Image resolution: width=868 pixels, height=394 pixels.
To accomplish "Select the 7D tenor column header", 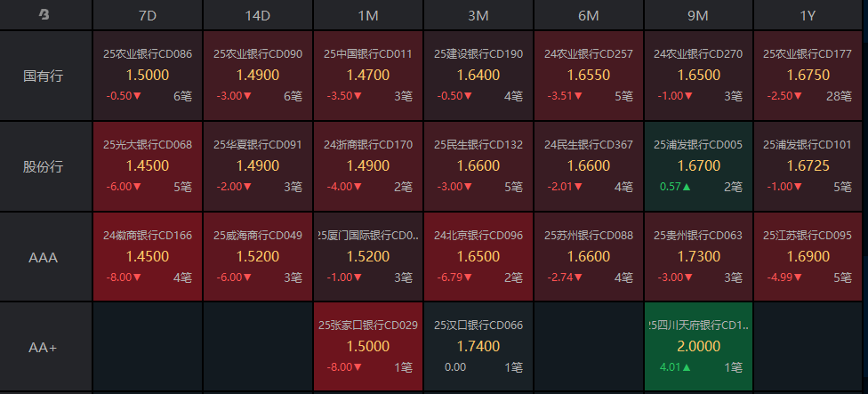I will click(x=148, y=15).
